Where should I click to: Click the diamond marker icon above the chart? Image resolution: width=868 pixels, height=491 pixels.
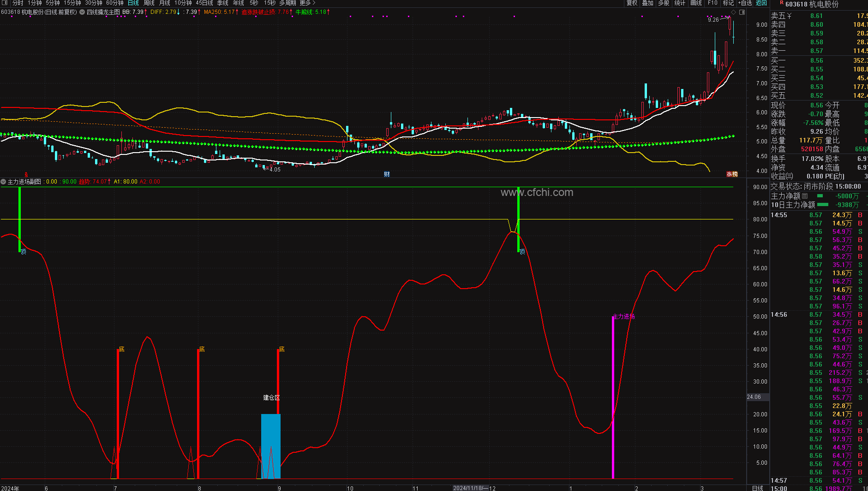coord(733,12)
